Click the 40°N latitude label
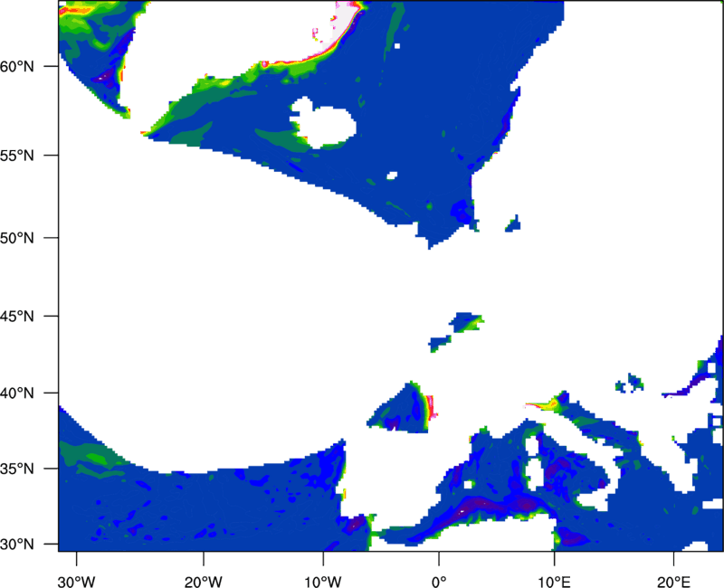The height and width of the screenshot is (588, 724). point(17,394)
